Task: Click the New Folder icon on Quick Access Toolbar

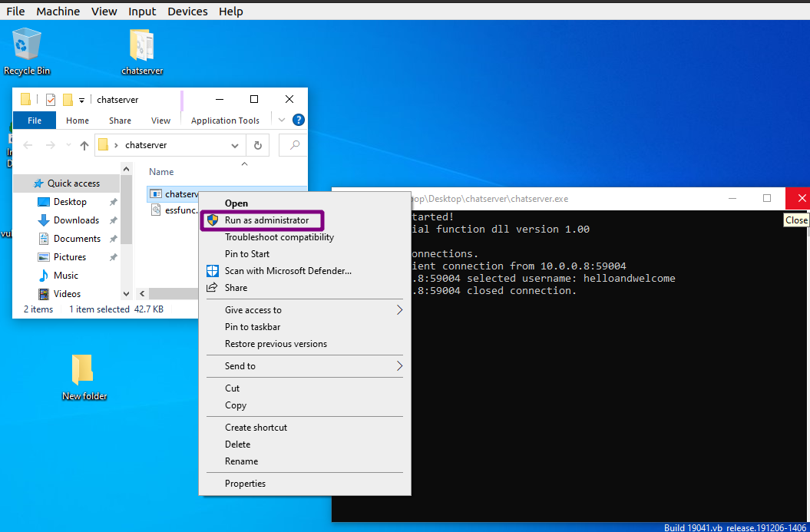Action: (x=68, y=99)
